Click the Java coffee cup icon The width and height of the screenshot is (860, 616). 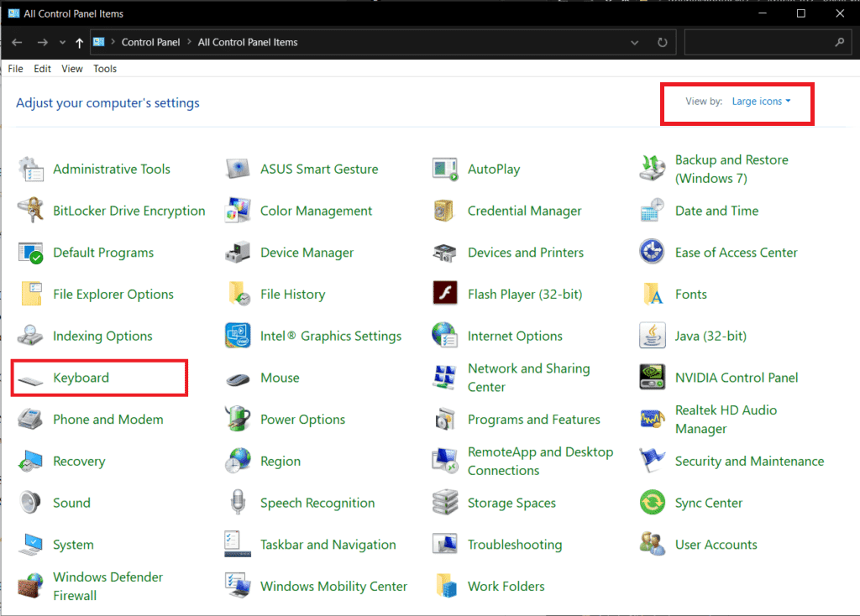click(652, 336)
